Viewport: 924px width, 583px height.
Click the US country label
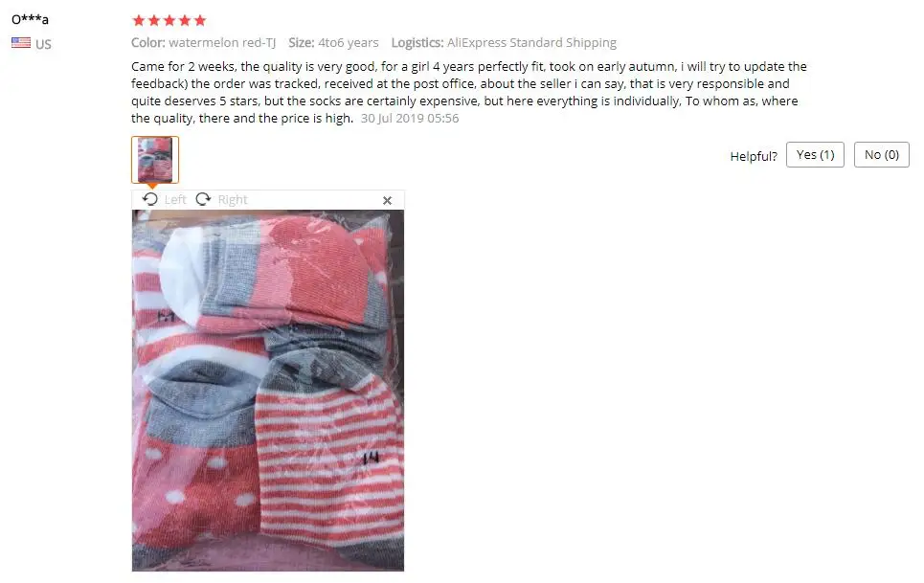[43, 44]
